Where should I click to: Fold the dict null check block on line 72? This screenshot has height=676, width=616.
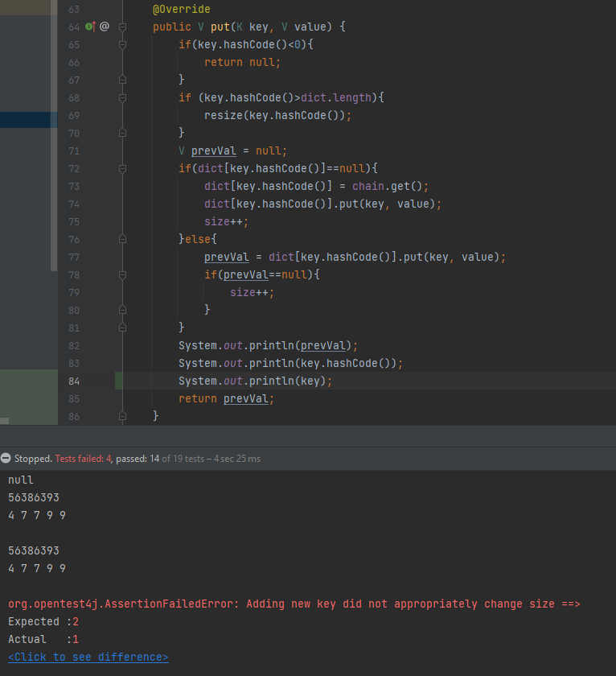pyautogui.click(x=122, y=168)
